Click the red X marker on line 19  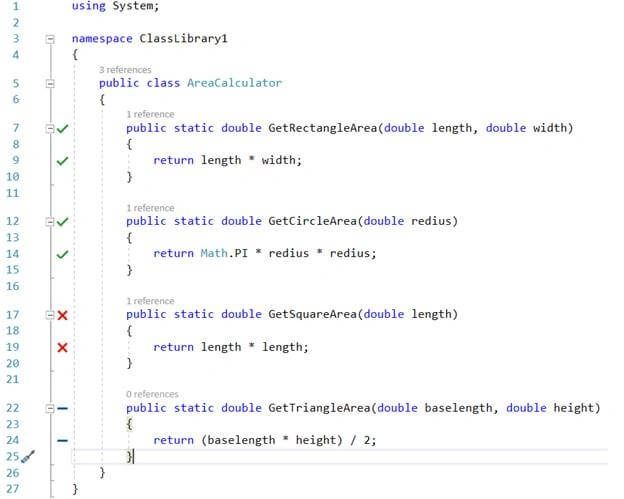(62, 347)
